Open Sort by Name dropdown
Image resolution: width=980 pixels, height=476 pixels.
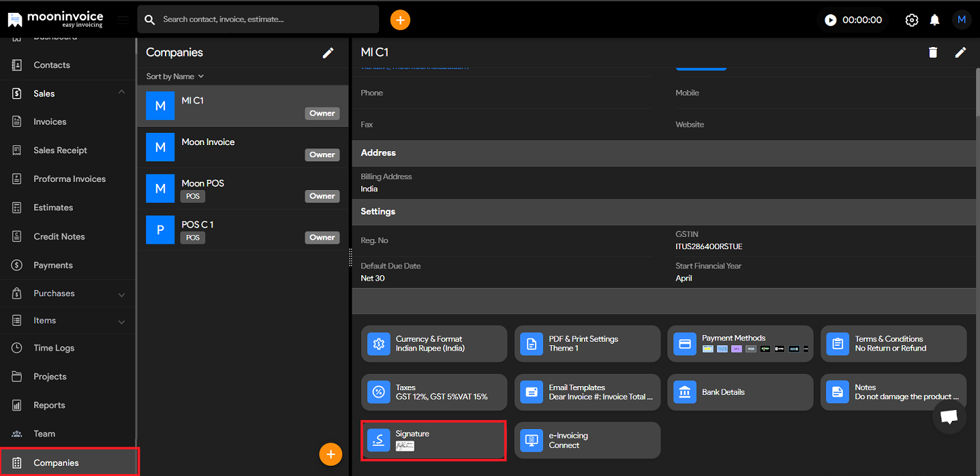[x=175, y=76]
